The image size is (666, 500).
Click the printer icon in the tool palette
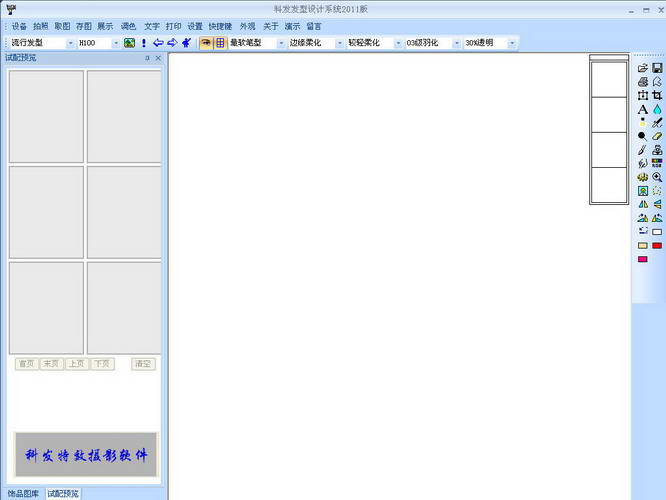point(643,82)
